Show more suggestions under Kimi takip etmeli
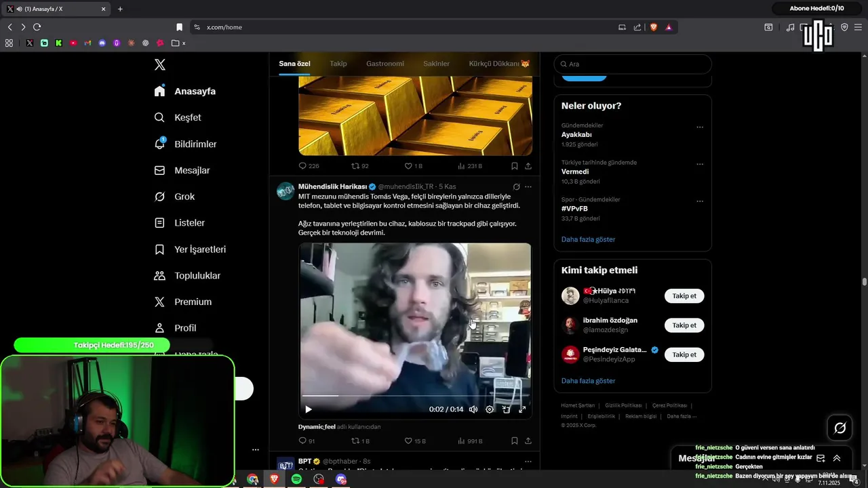 pos(588,381)
